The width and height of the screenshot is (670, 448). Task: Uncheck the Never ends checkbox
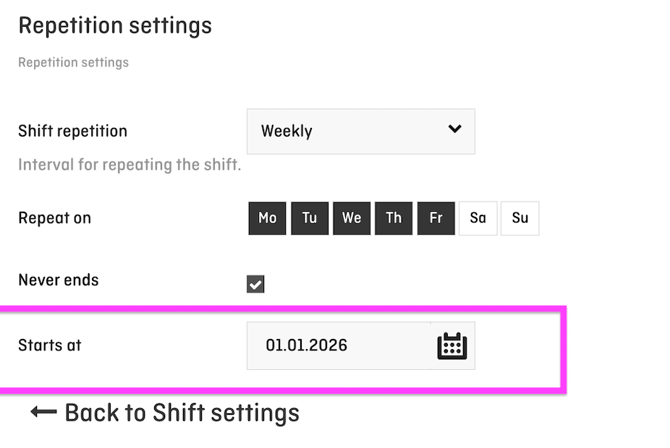[x=256, y=284]
